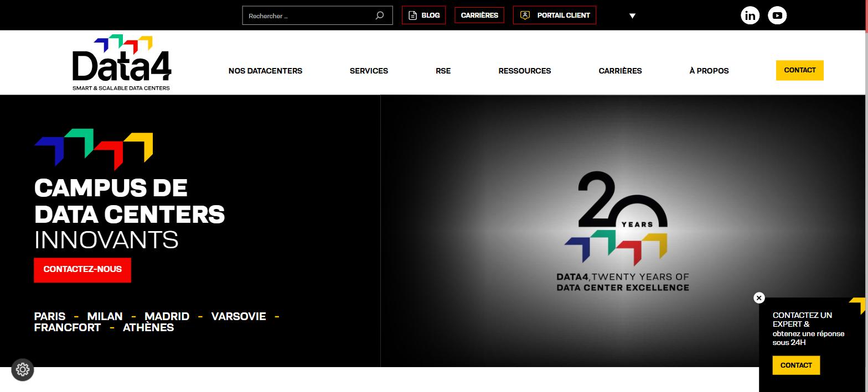Image resolution: width=868 pixels, height=392 pixels.
Task: Select the MILAN location text
Action: (105, 316)
